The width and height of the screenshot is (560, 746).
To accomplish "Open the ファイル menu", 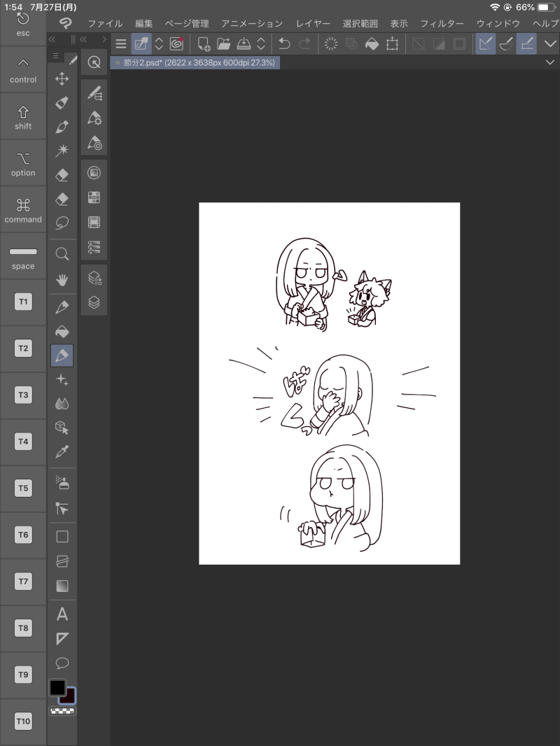I will (105, 23).
